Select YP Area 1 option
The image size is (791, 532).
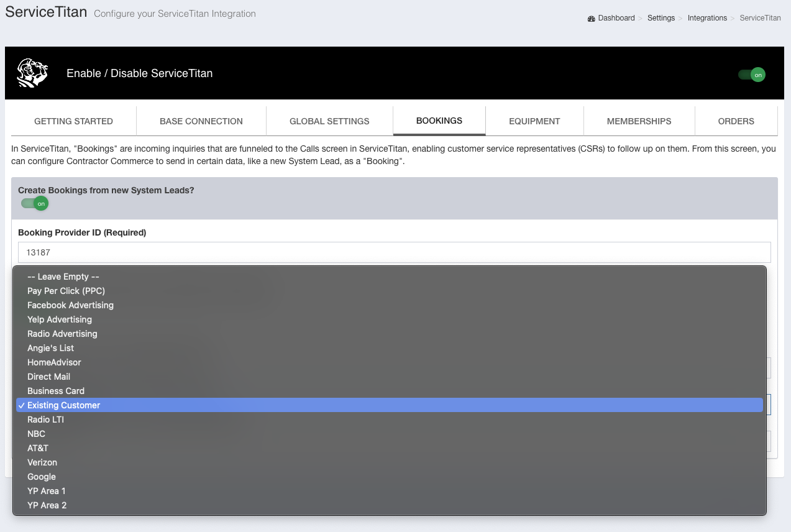390,491
